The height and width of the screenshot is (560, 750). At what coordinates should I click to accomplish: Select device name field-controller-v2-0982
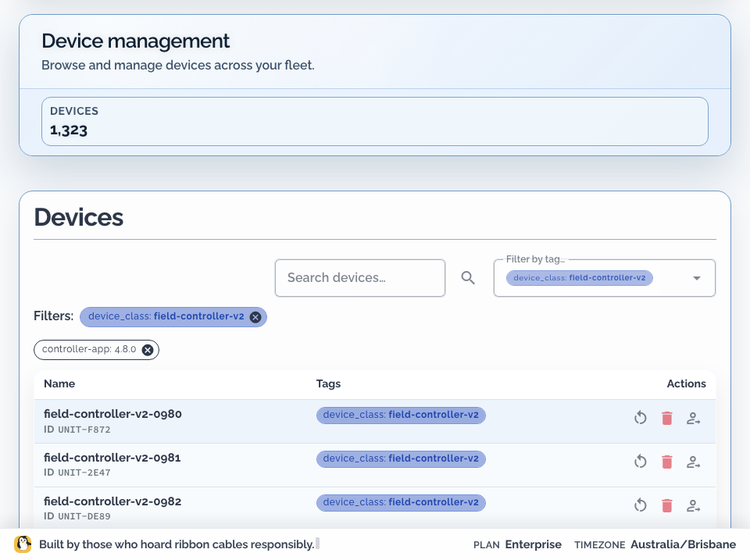click(112, 501)
